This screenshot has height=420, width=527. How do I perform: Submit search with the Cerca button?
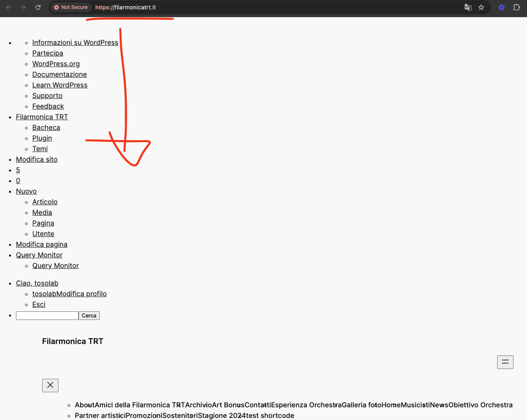89,316
